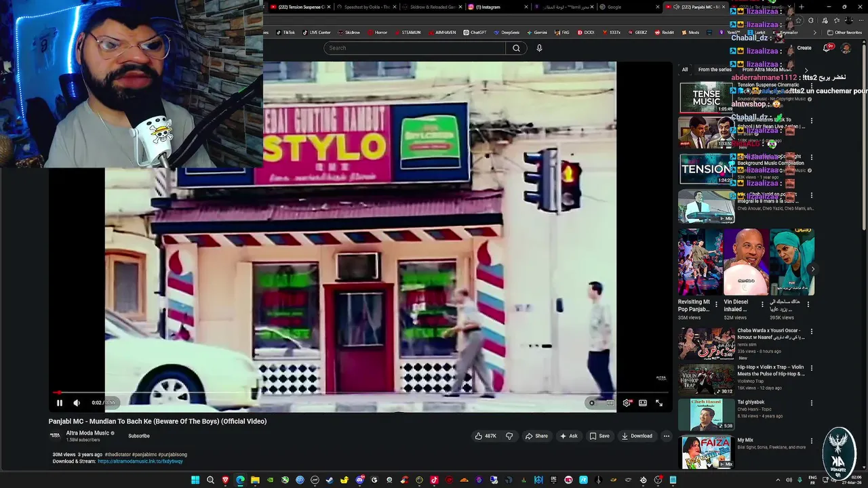Open options for Cheba Warda video
868x488 pixels.
click(x=812, y=332)
